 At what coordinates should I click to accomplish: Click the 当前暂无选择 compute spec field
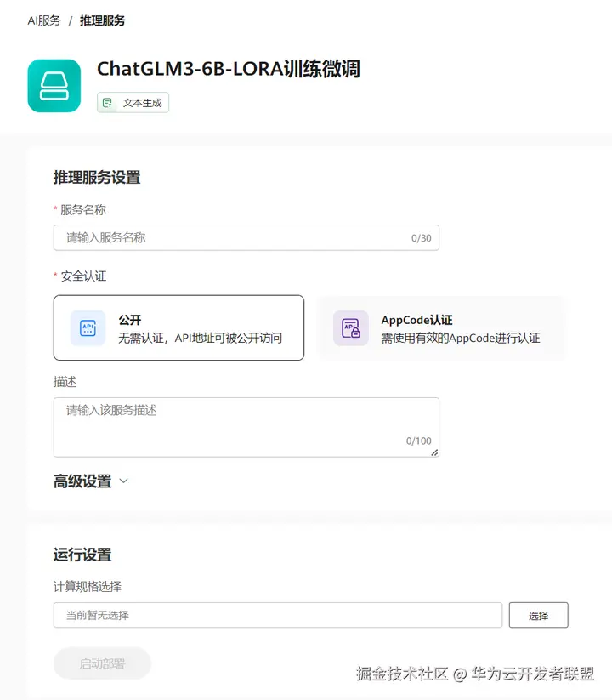coord(278,615)
